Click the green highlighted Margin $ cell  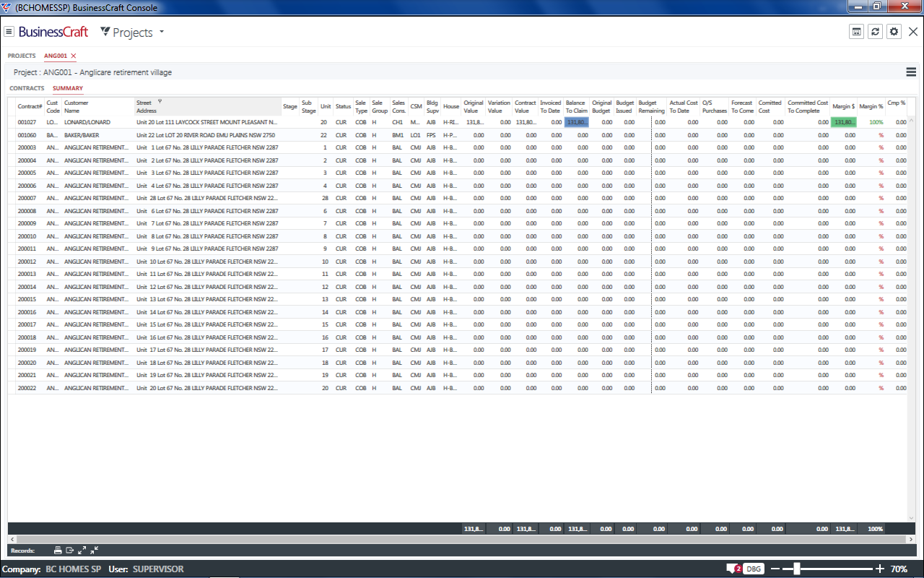pyautogui.click(x=844, y=122)
